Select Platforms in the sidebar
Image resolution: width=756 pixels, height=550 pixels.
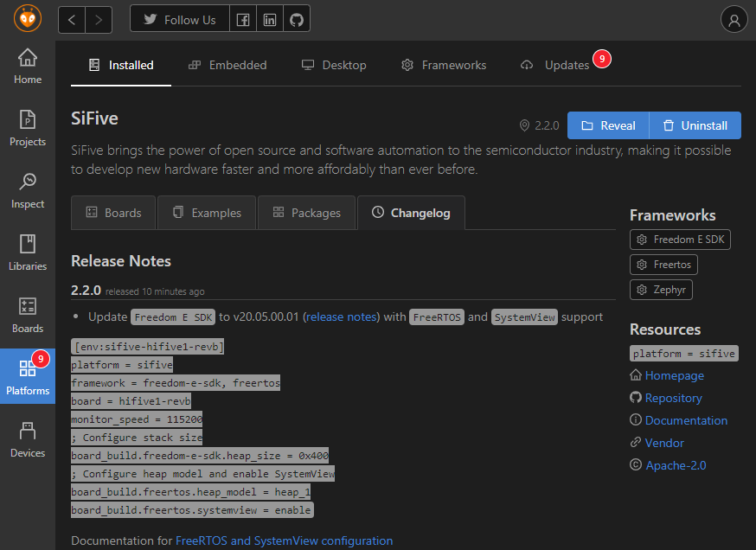(x=28, y=376)
